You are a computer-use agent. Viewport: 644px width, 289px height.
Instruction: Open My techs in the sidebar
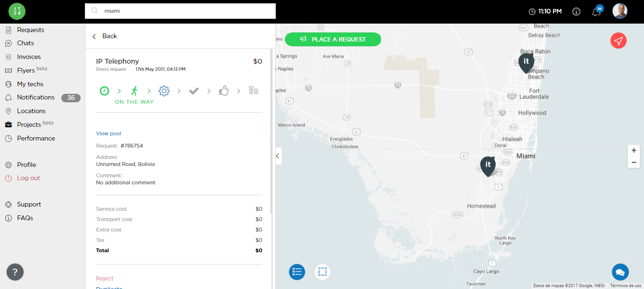tap(30, 84)
